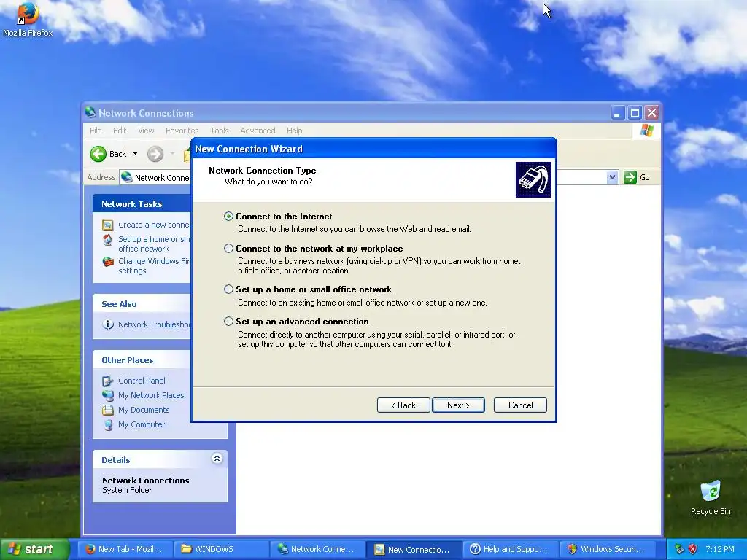Open the My Network Places link
The width and height of the screenshot is (747, 560).
[x=151, y=395]
